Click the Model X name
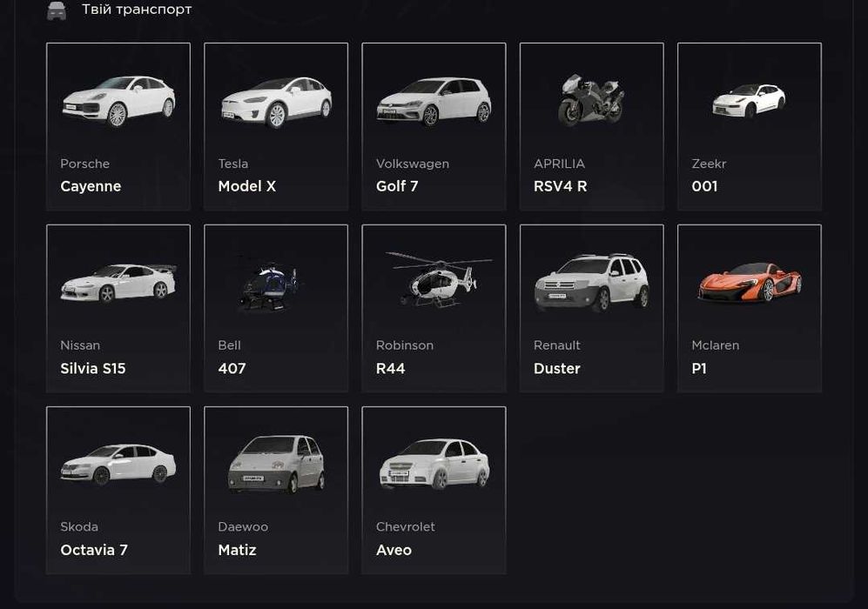 [247, 186]
